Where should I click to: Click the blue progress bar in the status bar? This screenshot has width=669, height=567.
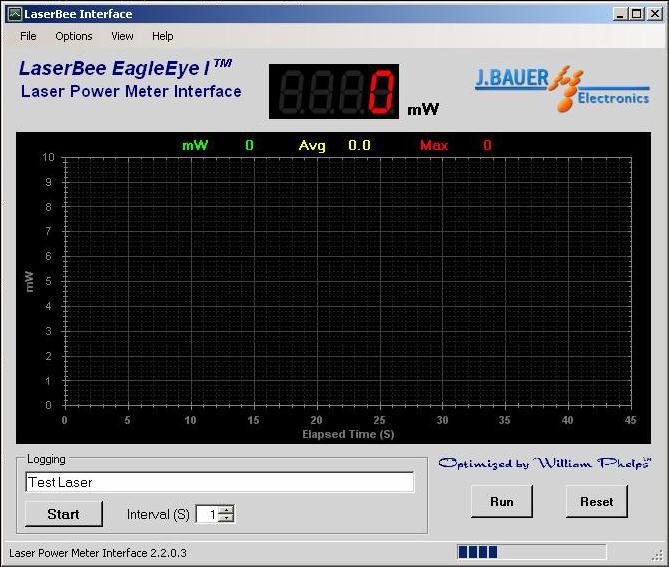coord(531,552)
